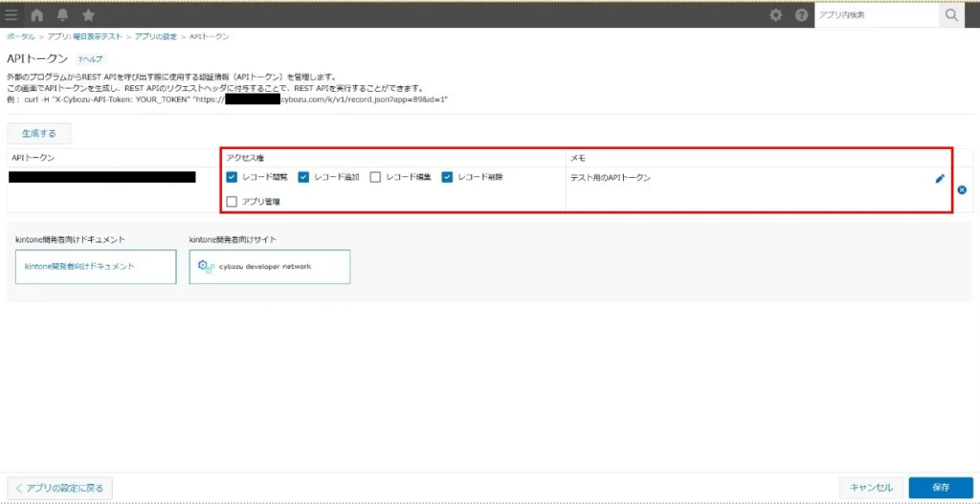980x504 pixels.
Task: Click the APIトークン column header
Action: (x=33, y=158)
